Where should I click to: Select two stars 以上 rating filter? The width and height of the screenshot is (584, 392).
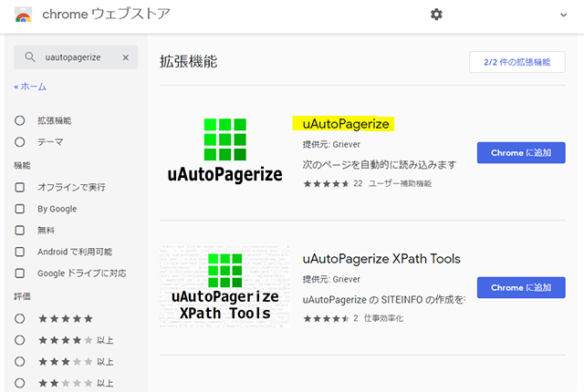[20, 383]
